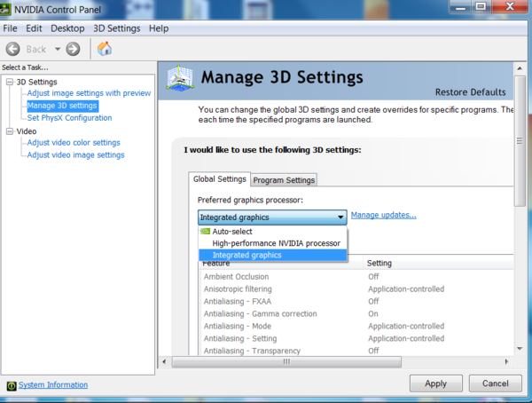Image resolution: width=532 pixels, height=403 pixels.
Task: Click the Manage 3D Settings header icon
Action: point(180,78)
